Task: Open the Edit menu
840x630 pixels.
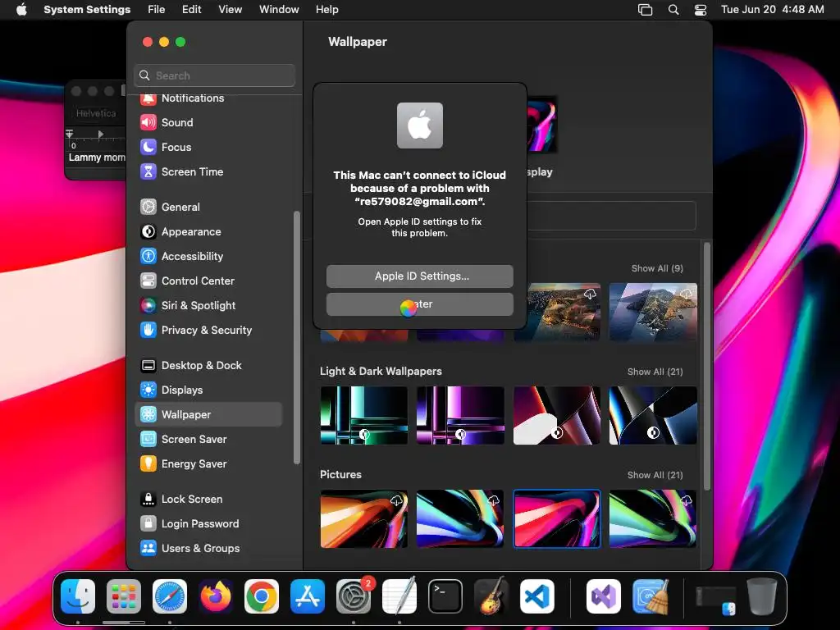Action: (191, 10)
